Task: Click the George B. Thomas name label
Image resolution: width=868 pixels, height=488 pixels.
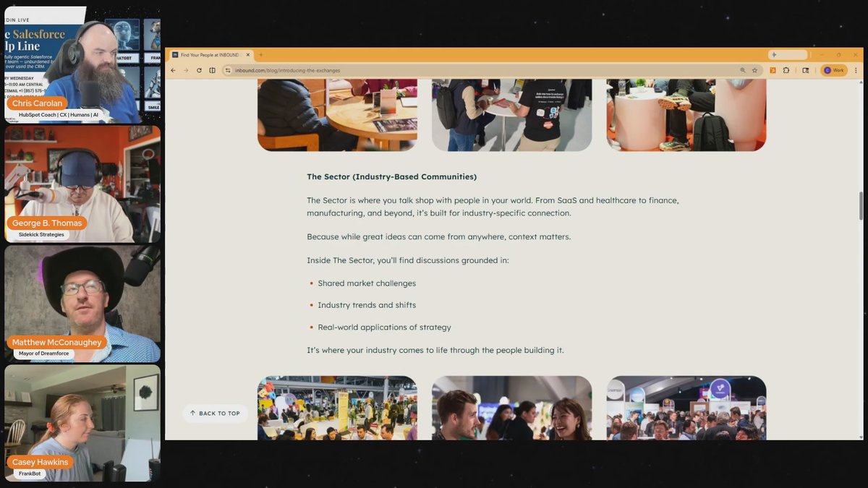Action: (x=47, y=223)
